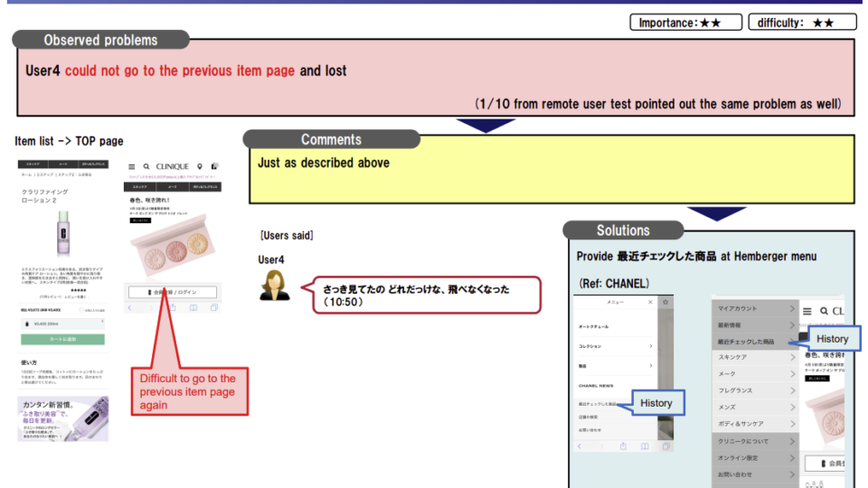The width and height of the screenshot is (868, 488).
Task: Open 最近チェックした商品 in Clinique side menu
Action: (x=756, y=342)
